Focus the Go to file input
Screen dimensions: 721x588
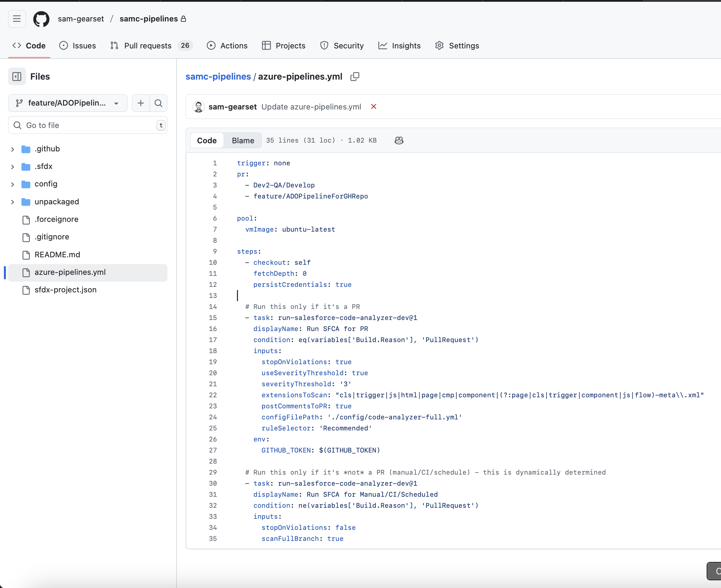pos(88,125)
